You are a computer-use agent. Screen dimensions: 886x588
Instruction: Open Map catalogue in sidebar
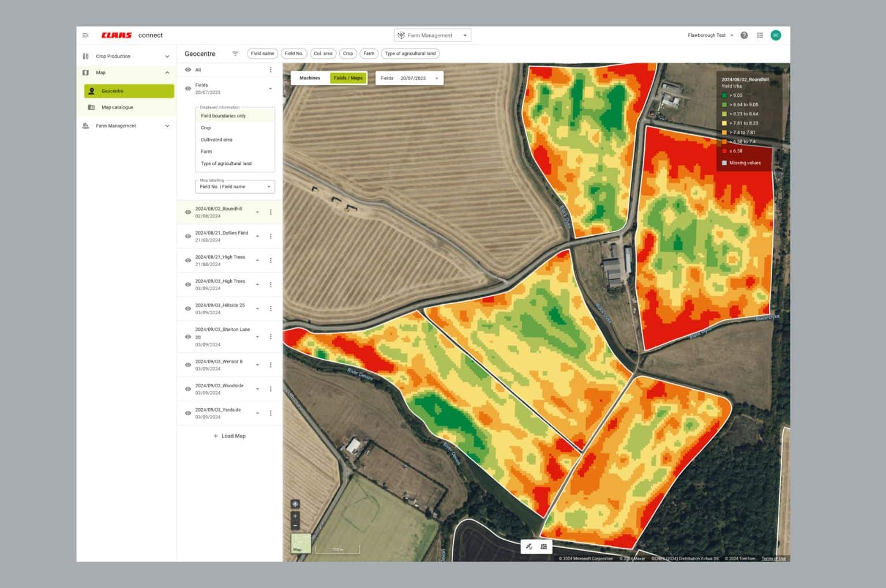pyautogui.click(x=117, y=107)
